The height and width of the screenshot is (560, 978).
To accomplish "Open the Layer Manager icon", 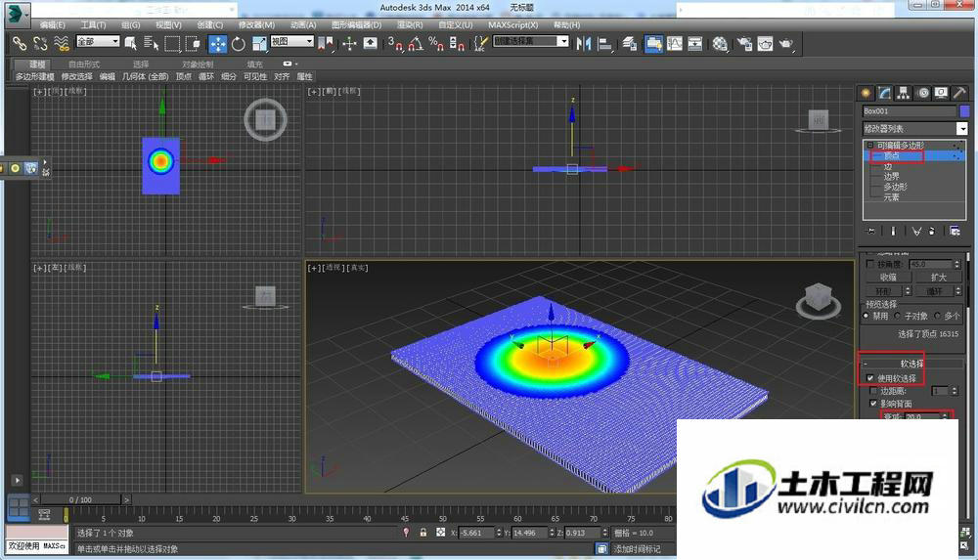I will (x=629, y=43).
